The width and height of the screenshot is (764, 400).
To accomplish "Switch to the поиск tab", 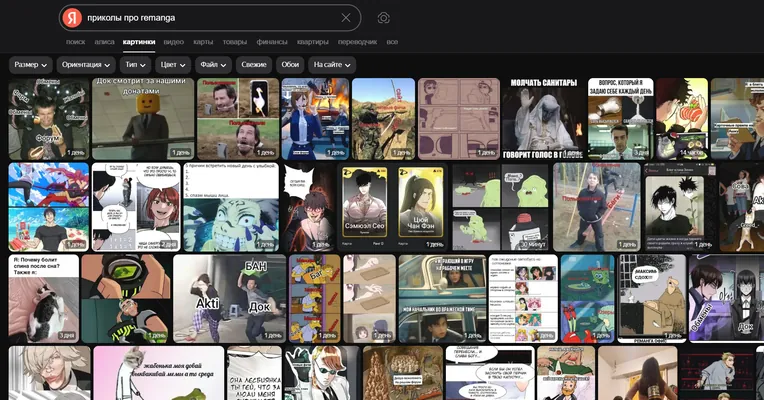I will tap(76, 42).
